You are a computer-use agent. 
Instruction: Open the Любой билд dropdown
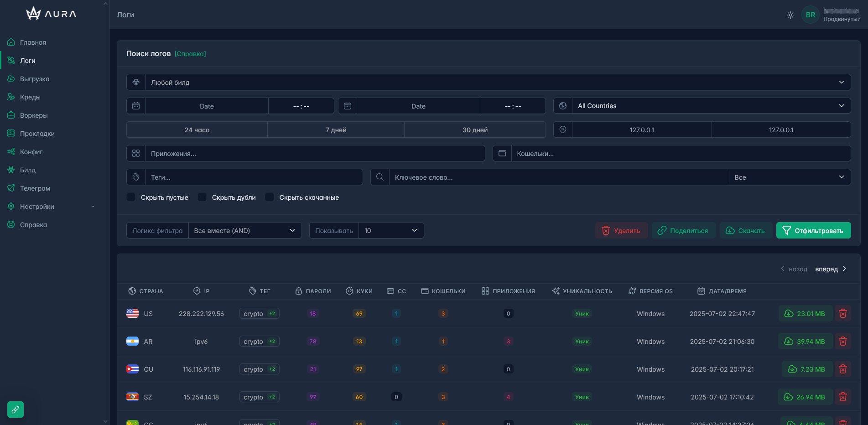pyautogui.click(x=497, y=83)
